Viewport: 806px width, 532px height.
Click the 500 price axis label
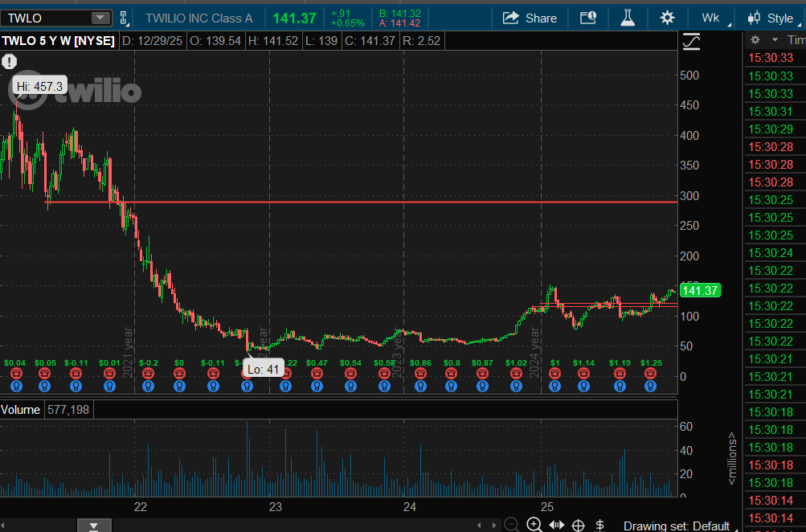(689, 75)
